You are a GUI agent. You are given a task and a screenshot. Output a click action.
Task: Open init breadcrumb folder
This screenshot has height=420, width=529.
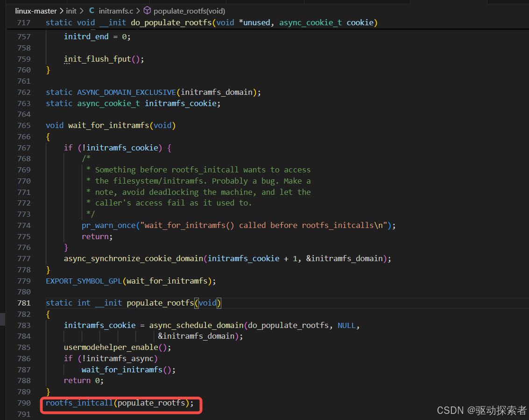(x=71, y=11)
